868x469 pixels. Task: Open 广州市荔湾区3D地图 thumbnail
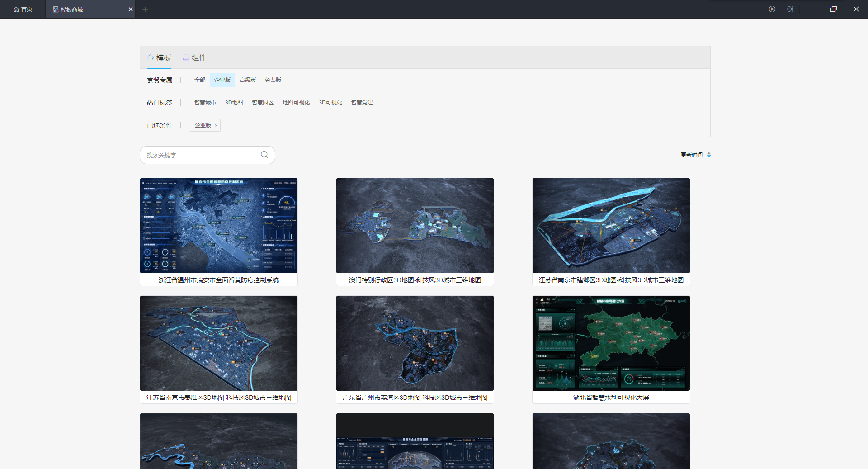[415, 343]
